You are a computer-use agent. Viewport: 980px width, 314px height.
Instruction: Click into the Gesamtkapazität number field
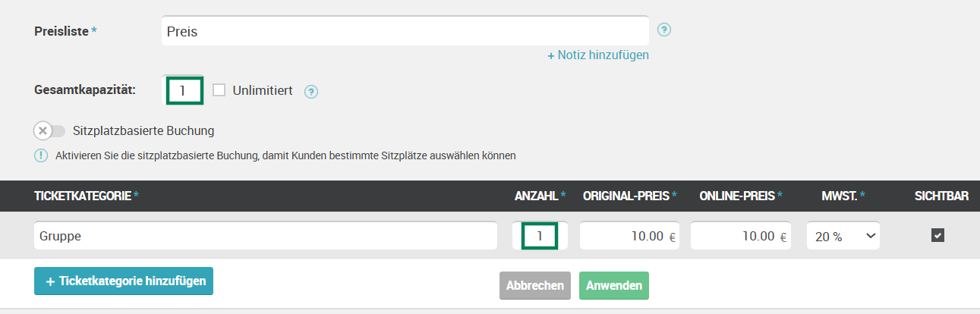point(184,90)
